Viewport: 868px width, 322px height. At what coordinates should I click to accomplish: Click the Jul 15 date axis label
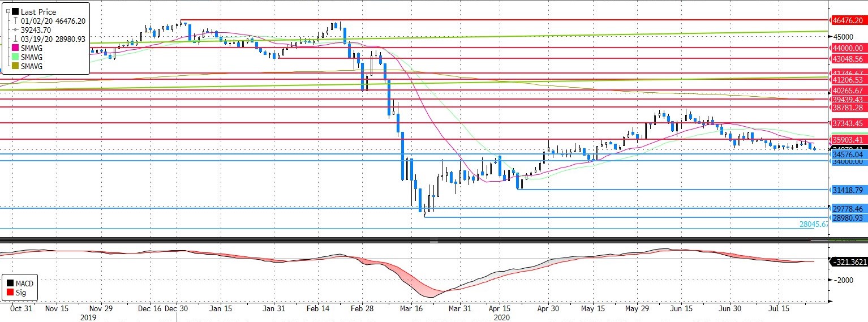779,309
